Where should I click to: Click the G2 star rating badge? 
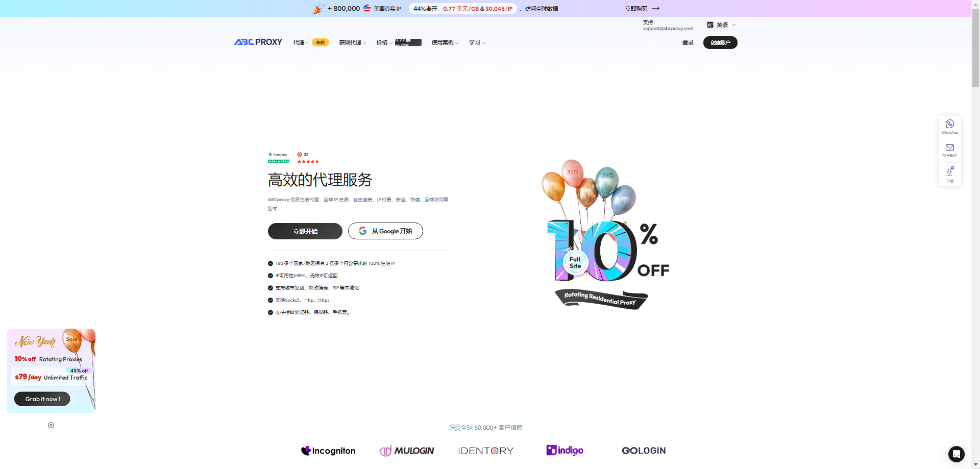pos(308,158)
